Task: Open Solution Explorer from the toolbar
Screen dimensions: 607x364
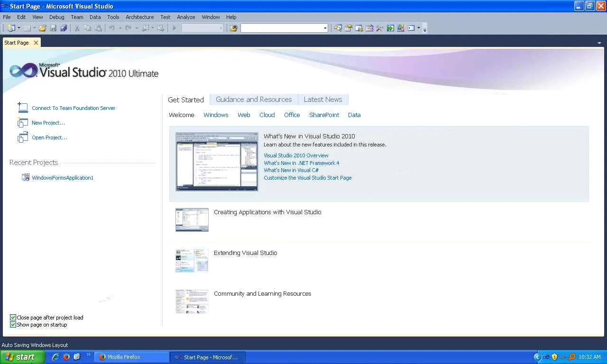Action: tap(338, 28)
